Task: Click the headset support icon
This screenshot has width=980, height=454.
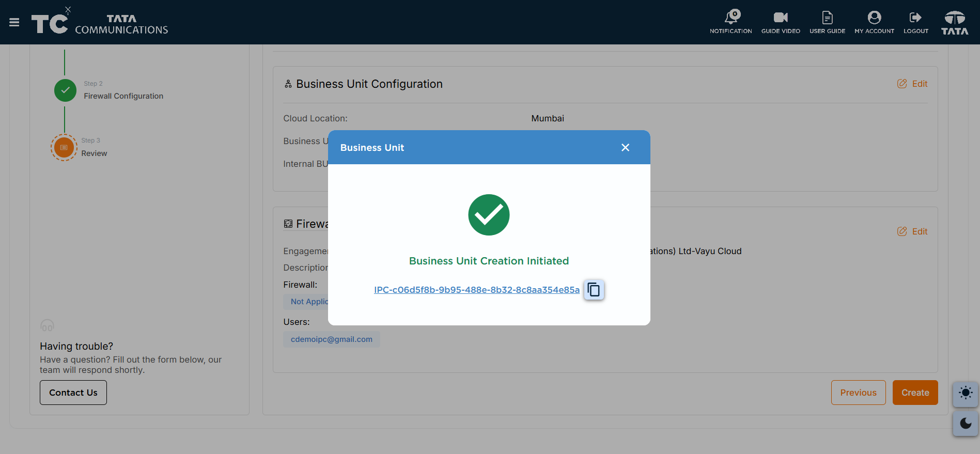Action: 47,326
